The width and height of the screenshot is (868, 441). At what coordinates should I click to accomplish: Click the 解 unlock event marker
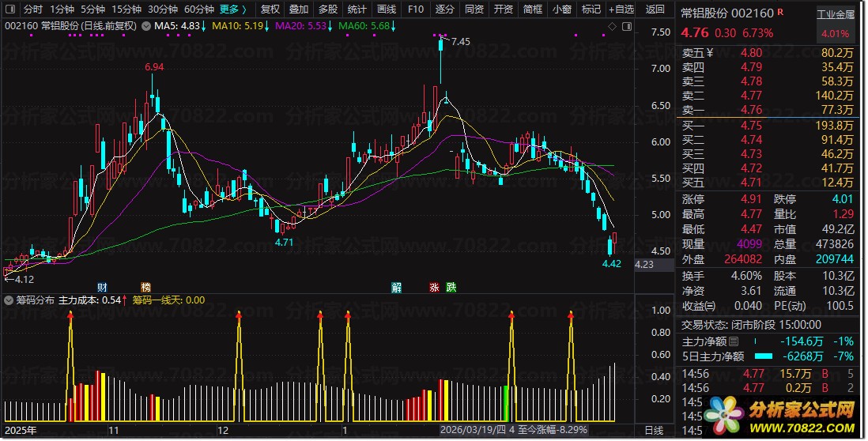pyautogui.click(x=396, y=287)
